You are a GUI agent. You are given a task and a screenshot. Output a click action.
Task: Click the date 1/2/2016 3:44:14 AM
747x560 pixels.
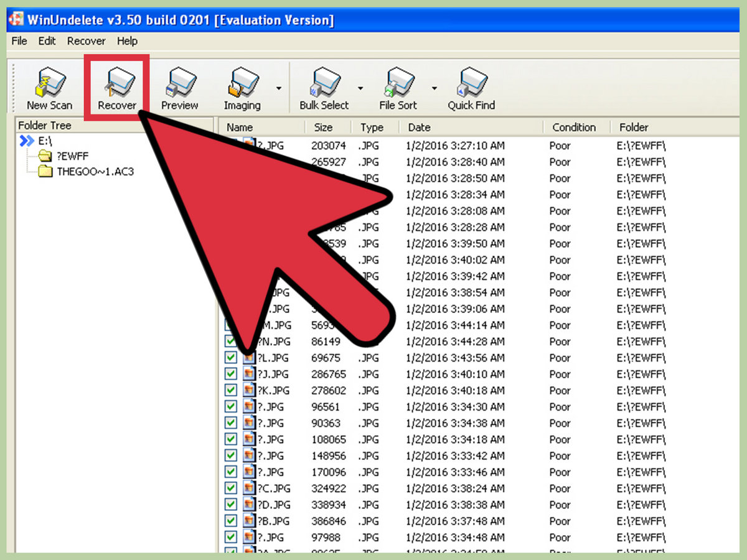coord(456,325)
